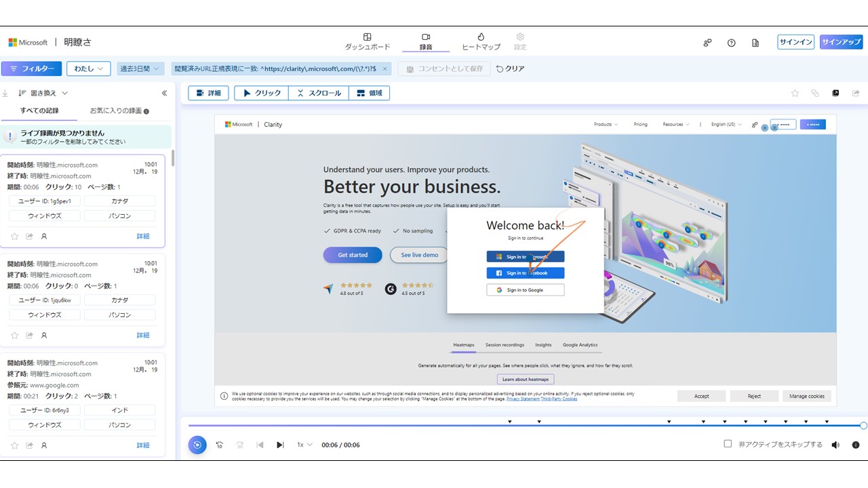Click Sign in to Google in recording
Viewport: 868px width, 488px height.
(x=526, y=289)
